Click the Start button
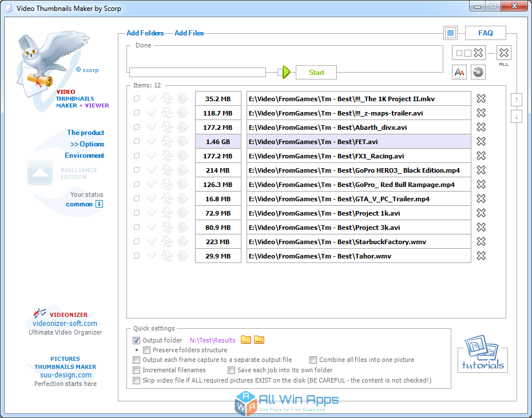Viewport: 532px width, 418px height. pyautogui.click(x=316, y=72)
